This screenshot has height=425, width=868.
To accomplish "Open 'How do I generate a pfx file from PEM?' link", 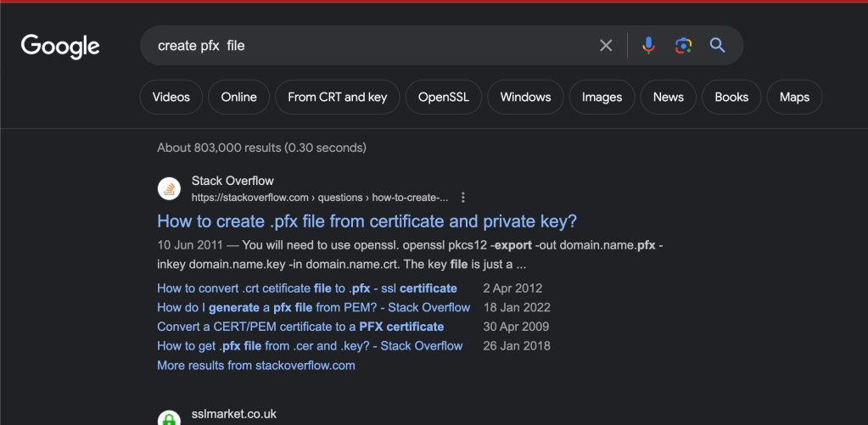I will click(x=314, y=308).
